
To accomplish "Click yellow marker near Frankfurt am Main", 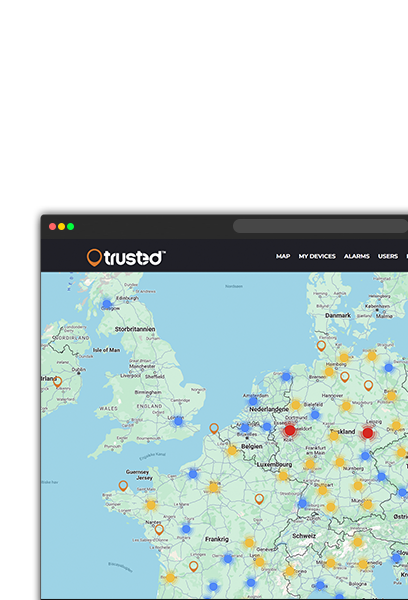I will point(310,465).
